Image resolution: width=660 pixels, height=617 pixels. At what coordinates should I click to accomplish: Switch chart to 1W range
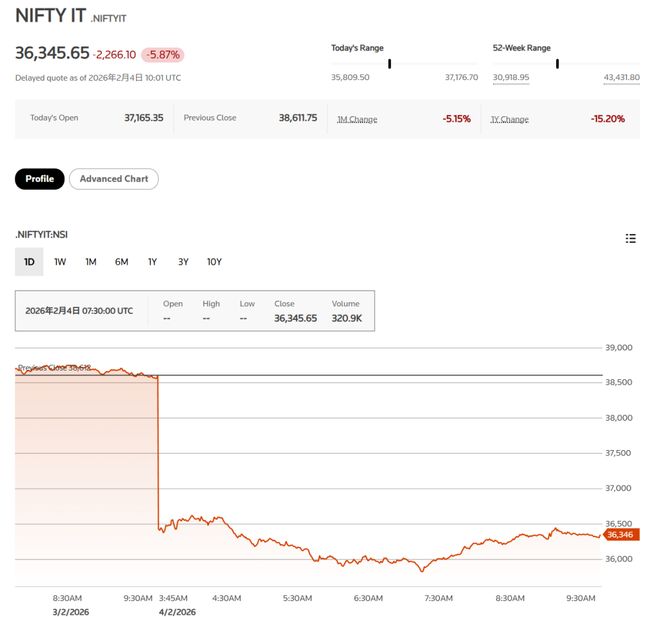[x=60, y=262]
